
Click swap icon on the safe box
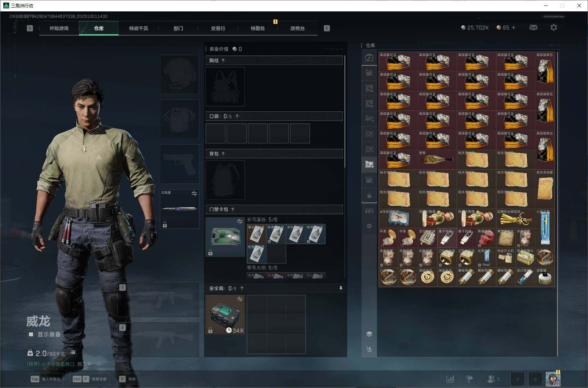click(240, 299)
